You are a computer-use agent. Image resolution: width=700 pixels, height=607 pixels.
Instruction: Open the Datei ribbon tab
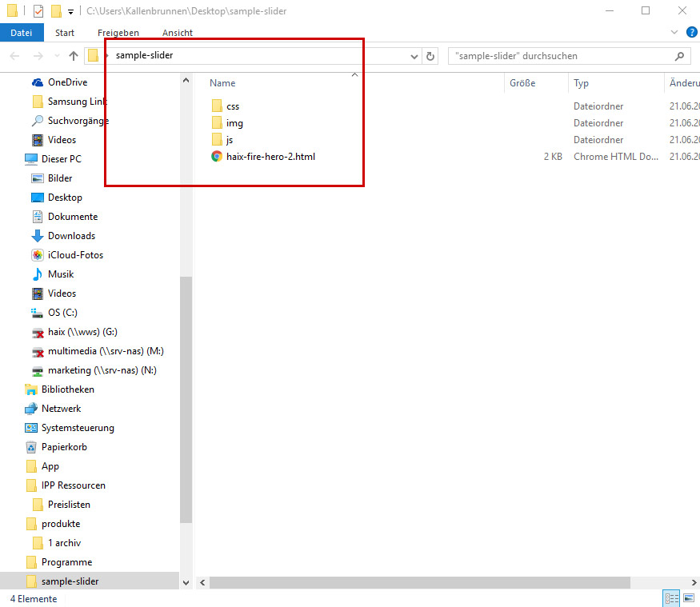[22, 33]
